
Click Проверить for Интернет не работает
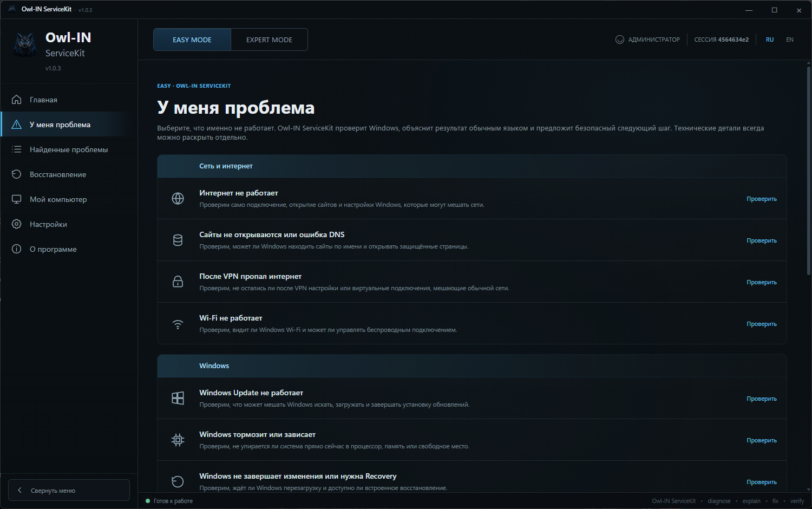[x=761, y=199]
